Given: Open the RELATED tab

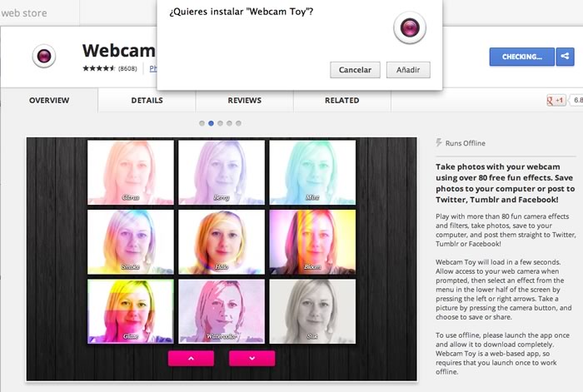Looking at the screenshot, I should click(x=342, y=101).
